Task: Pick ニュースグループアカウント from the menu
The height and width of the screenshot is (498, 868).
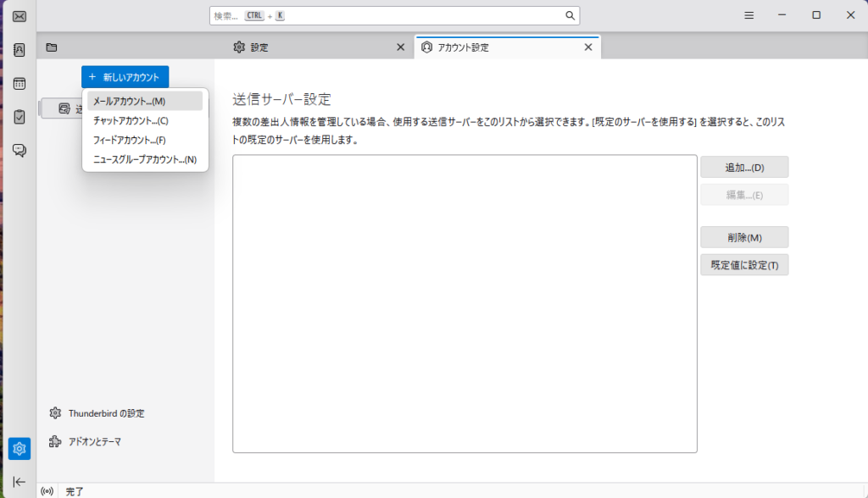Action: point(144,159)
